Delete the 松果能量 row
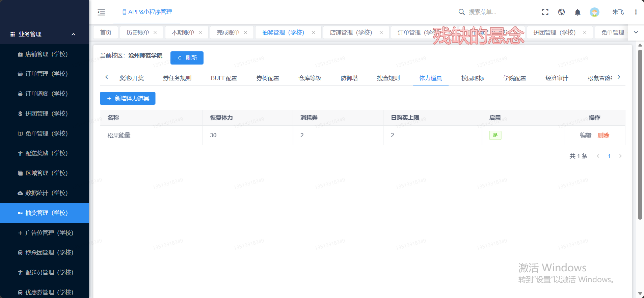Image resolution: width=644 pixels, height=298 pixels. pyautogui.click(x=603, y=135)
